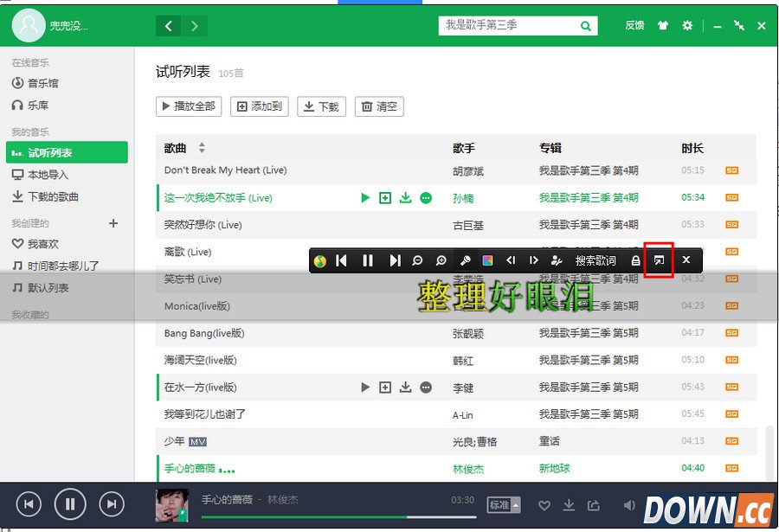This screenshot has height=532, width=779.
Task: Click the 我是歌手第三季 search box
Action: pyautogui.click(x=511, y=25)
